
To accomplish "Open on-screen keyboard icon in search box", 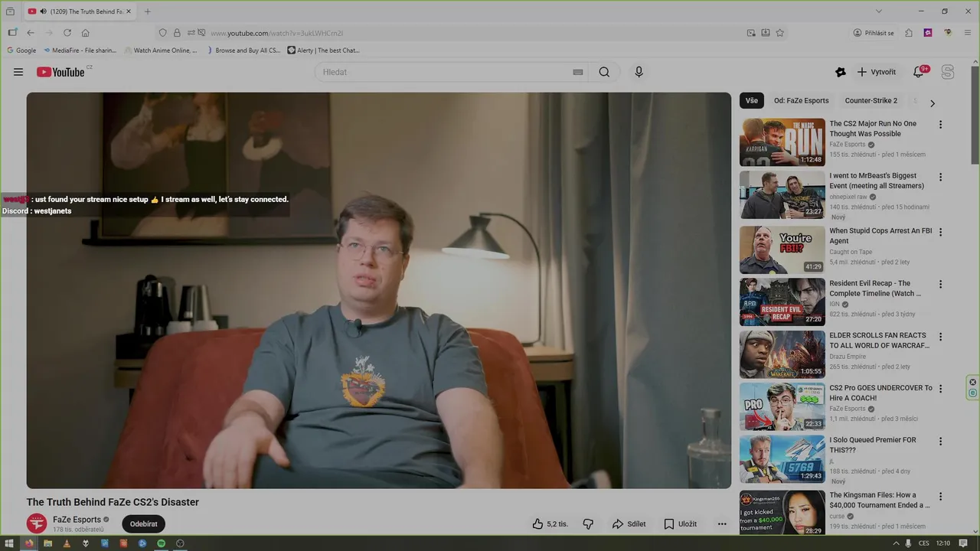I will click(x=578, y=72).
